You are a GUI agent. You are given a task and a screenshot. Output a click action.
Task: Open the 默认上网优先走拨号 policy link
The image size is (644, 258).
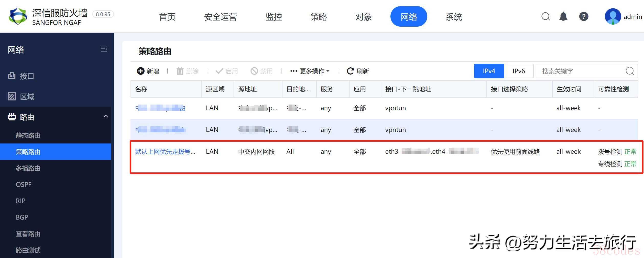tap(165, 152)
